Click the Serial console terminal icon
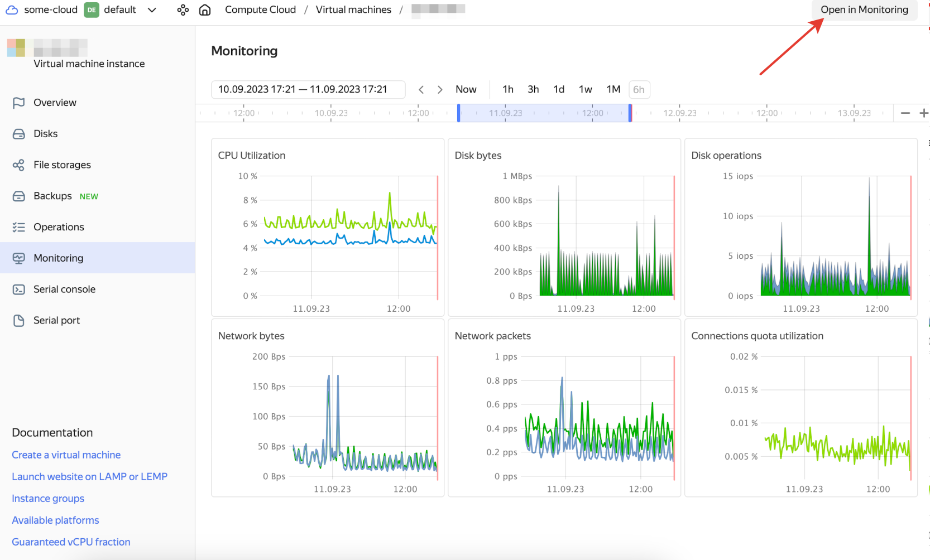This screenshot has height=560, width=930. point(18,289)
